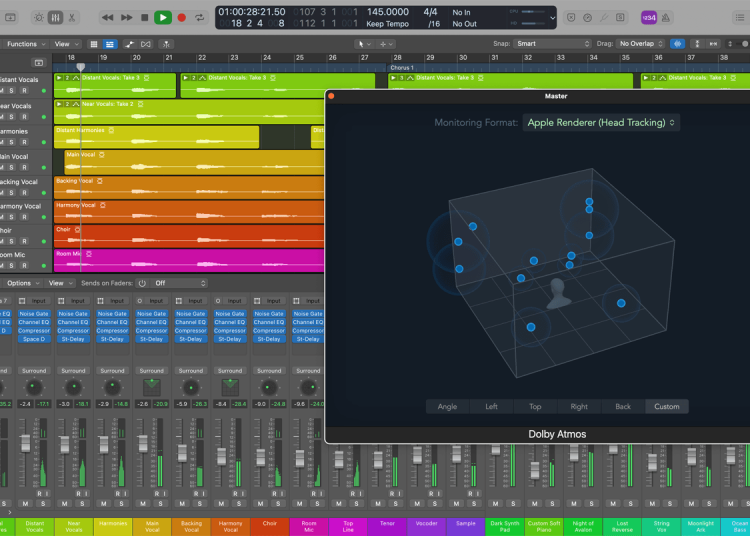The height and width of the screenshot is (536, 750).
Task: Click the purple count-in button
Action: 649,17
